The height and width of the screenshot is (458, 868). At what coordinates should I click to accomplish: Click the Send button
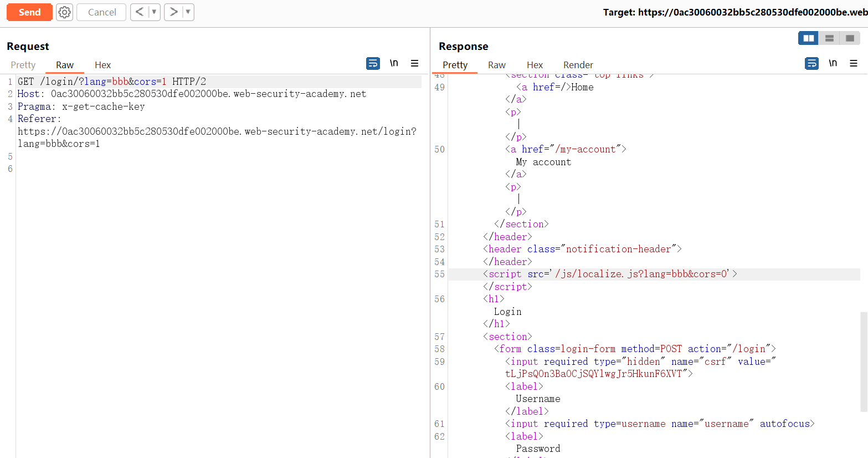pos(29,12)
